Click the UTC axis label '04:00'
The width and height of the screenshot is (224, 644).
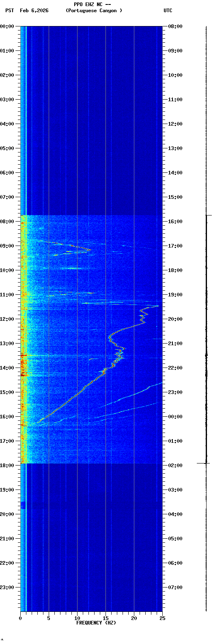tap(175, 514)
